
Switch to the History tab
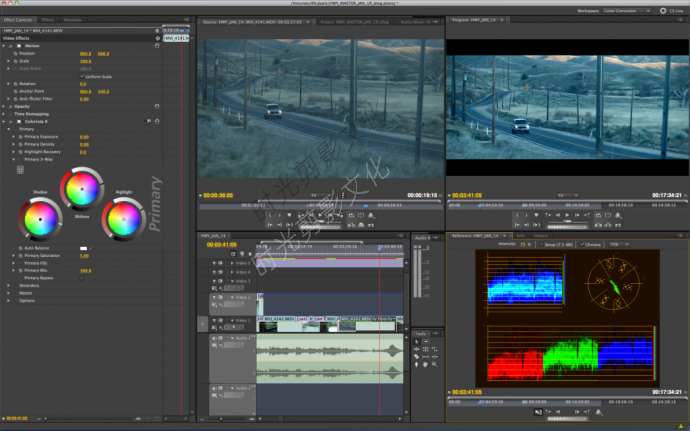pyautogui.click(x=540, y=236)
